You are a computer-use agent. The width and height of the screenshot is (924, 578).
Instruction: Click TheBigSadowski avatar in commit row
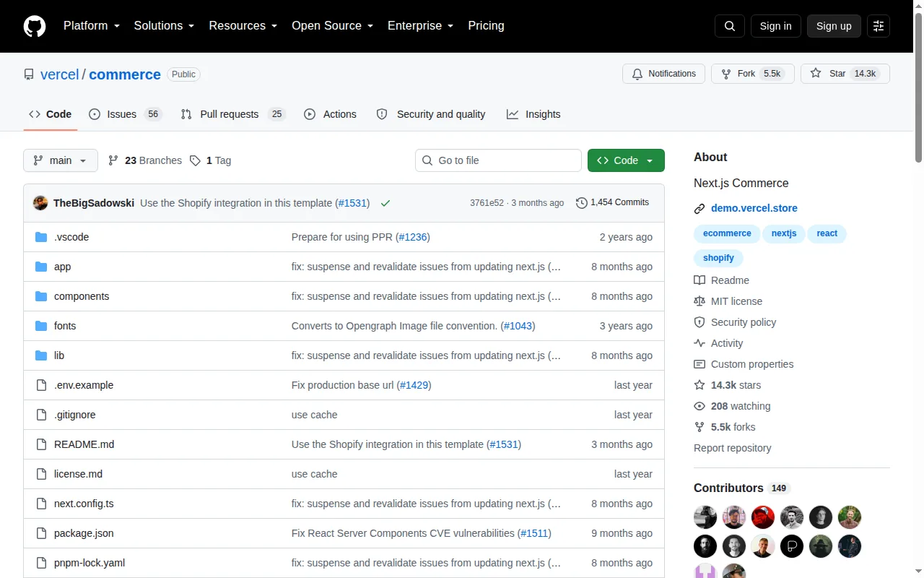coord(40,203)
